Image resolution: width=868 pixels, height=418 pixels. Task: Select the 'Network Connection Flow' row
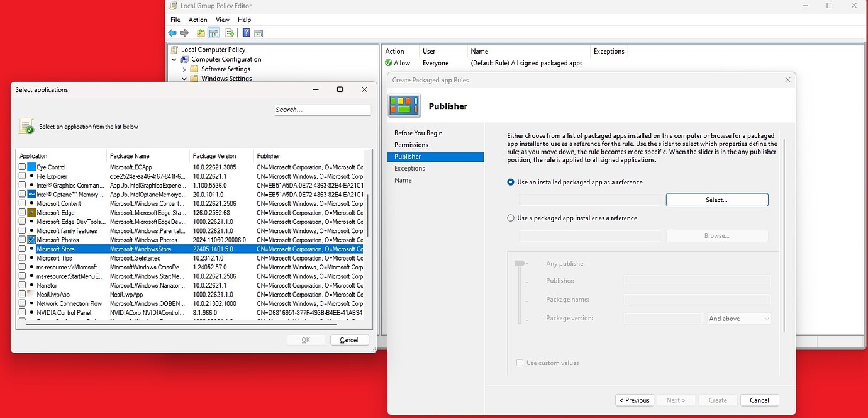click(189, 303)
